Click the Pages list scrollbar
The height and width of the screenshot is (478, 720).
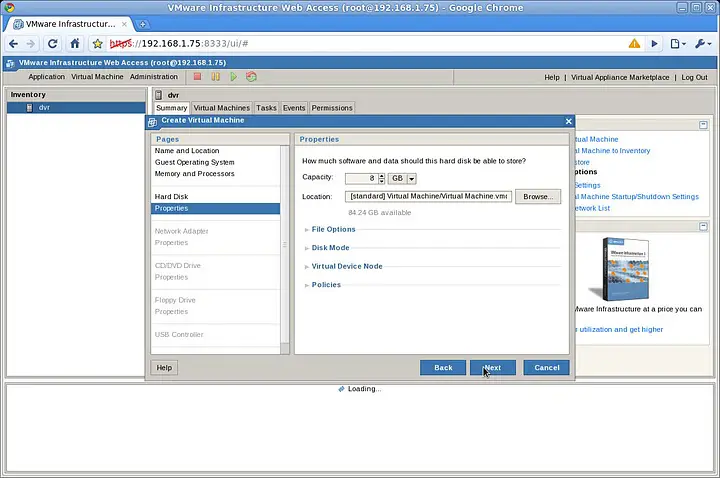tap(285, 245)
